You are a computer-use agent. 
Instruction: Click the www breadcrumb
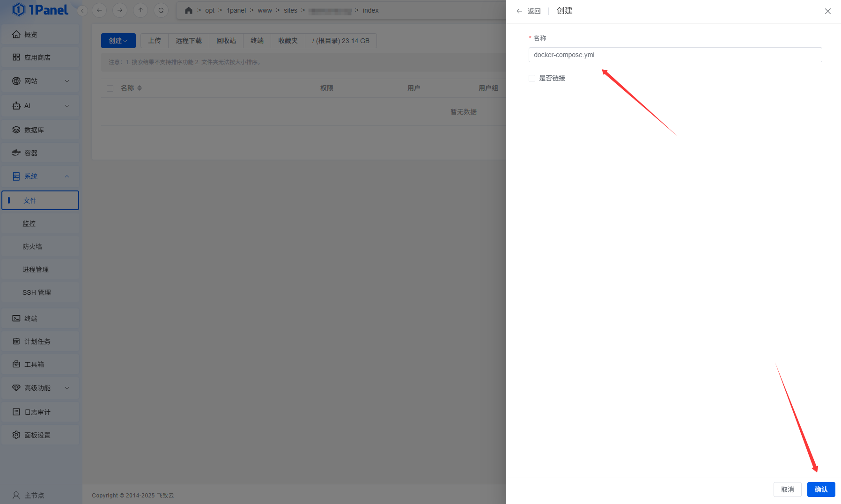pyautogui.click(x=265, y=10)
